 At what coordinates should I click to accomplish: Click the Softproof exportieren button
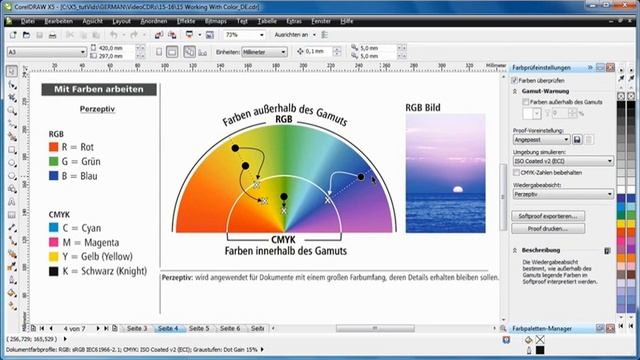[x=548, y=216]
